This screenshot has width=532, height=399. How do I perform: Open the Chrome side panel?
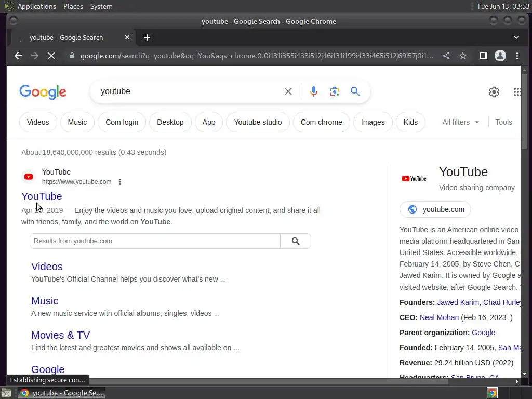tap(484, 56)
